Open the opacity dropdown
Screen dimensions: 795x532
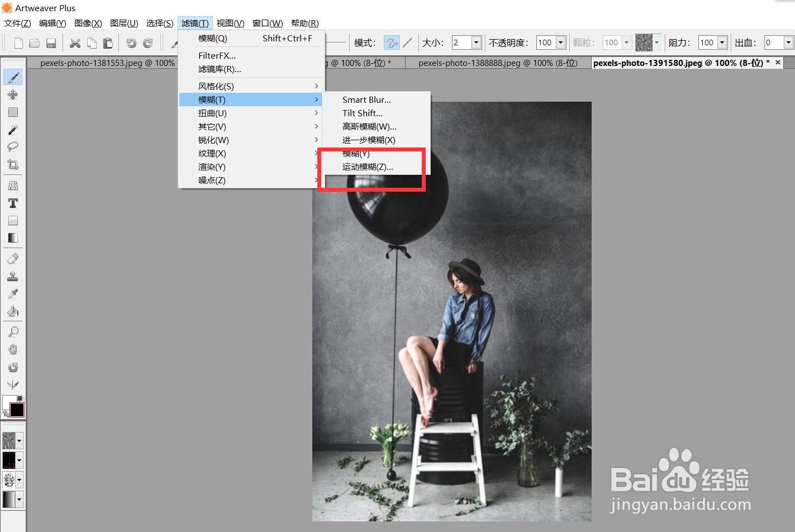point(560,42)
